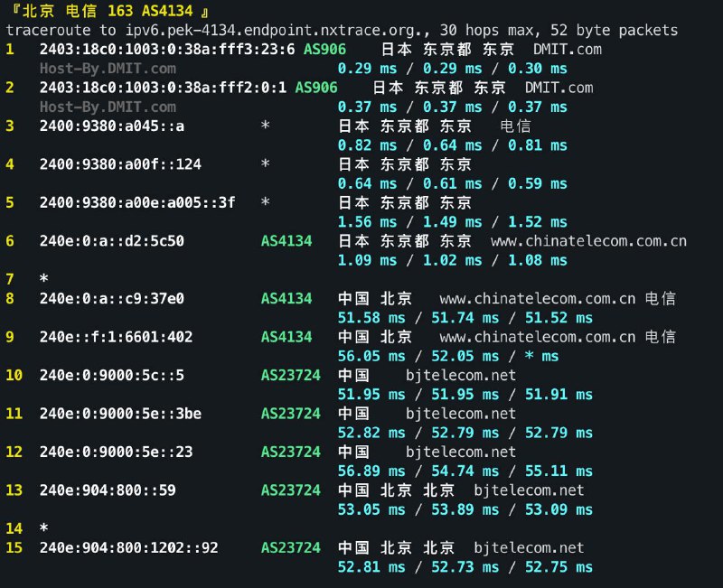This screenshot has height=588, width=723.
Task: Select latency 53.89 ms on hop 13
Action: point(465,509)
